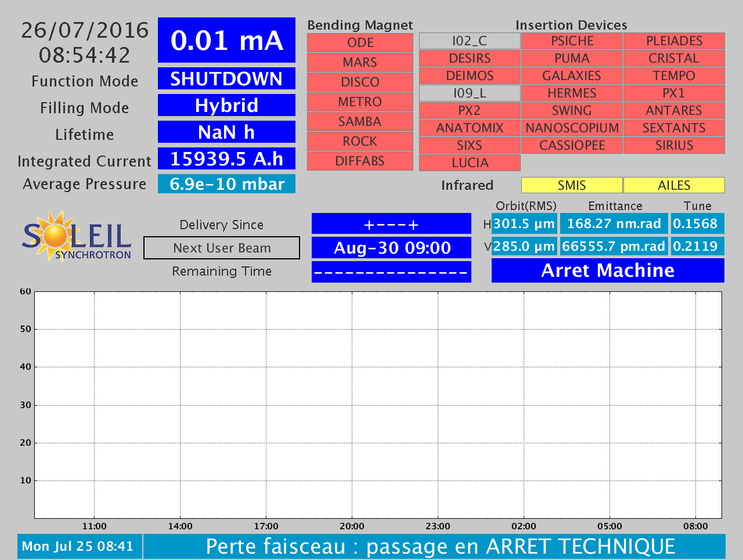
Task: Click the 0.01 mA beam current display
Action: pyautogui.click(x=226, y=40)
